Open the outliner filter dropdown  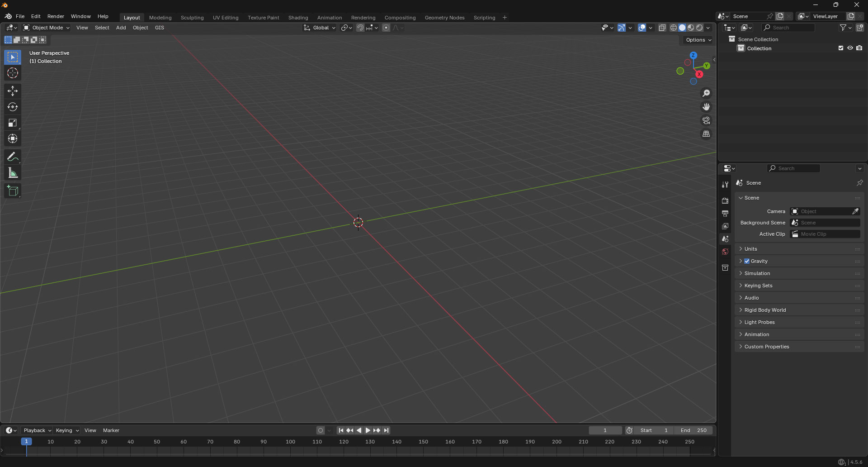point(845,28)
